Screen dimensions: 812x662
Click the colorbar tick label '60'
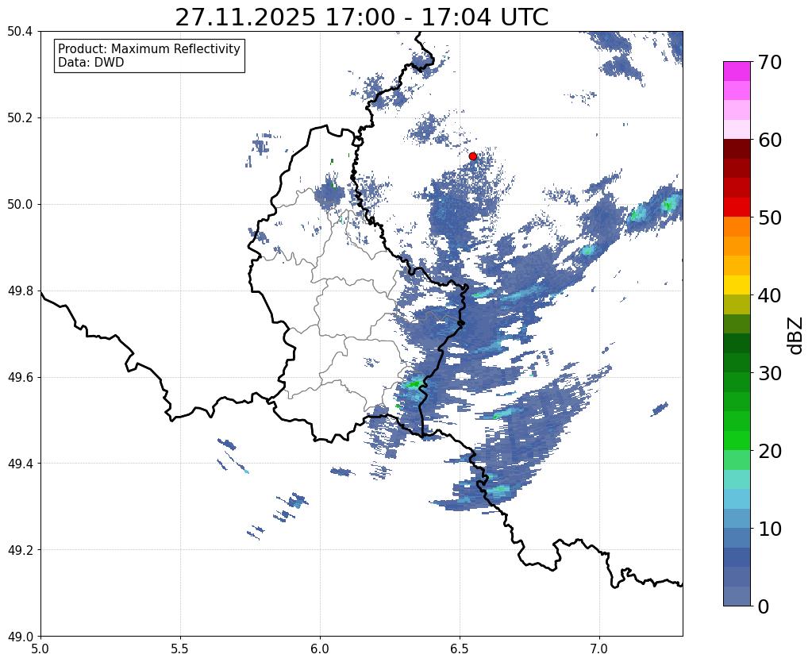pos(770,140)
